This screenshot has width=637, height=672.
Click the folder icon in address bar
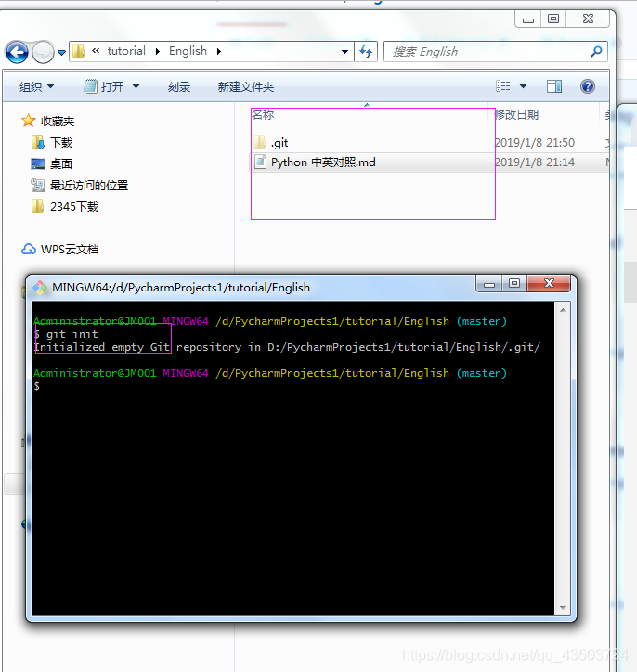click(x=78, y=51)
